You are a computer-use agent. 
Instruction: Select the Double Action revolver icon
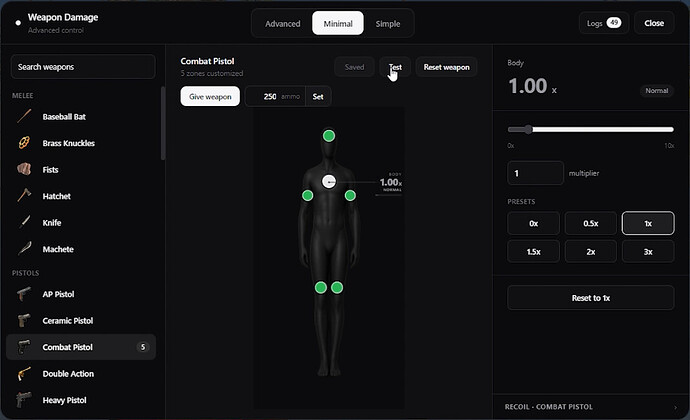pyautogui.click(x=24, y=373)
